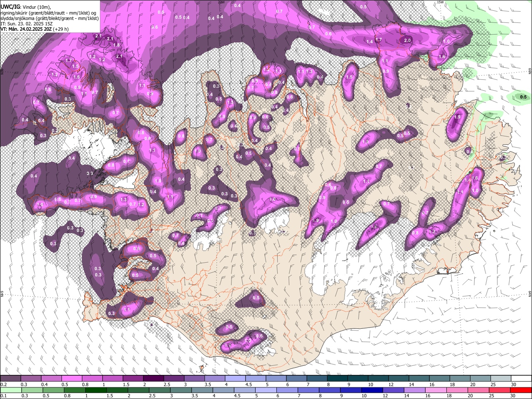Pick the top-row legend swatch between 0.2 and 0.3
This screenshot has width=532, height=399.
(11, 379)
